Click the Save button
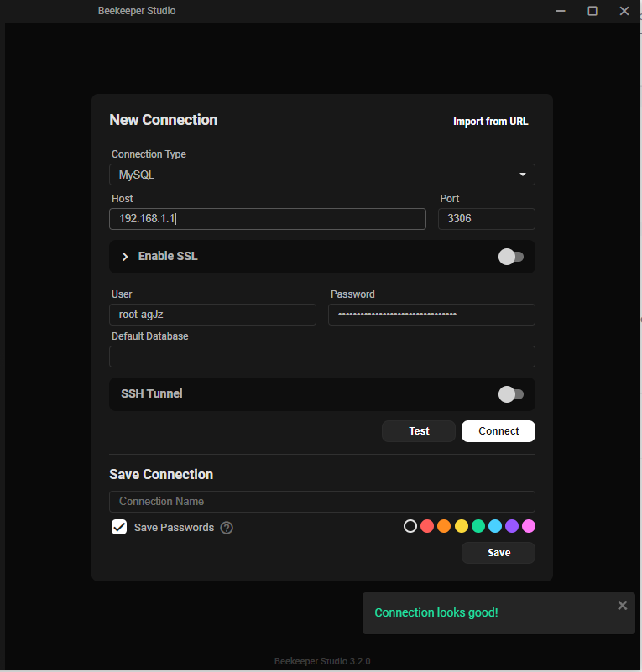642x672 pixels. pos(498,553)
